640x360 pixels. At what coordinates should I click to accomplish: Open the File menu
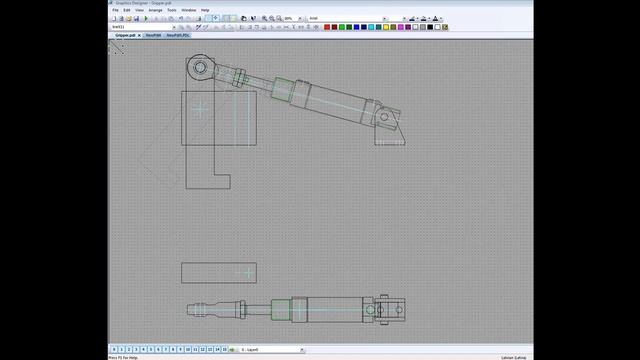click(x=116, y=10)
